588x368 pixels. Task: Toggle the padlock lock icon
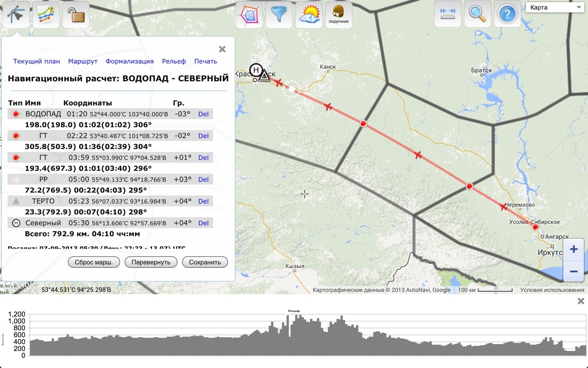pyautogui.click(x=76, y=15)
